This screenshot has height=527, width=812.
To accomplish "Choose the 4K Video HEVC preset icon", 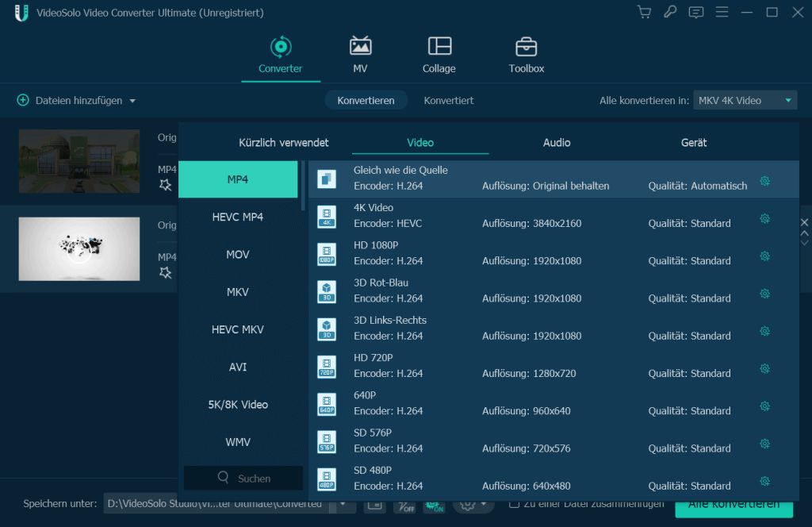I will point(326,217).
